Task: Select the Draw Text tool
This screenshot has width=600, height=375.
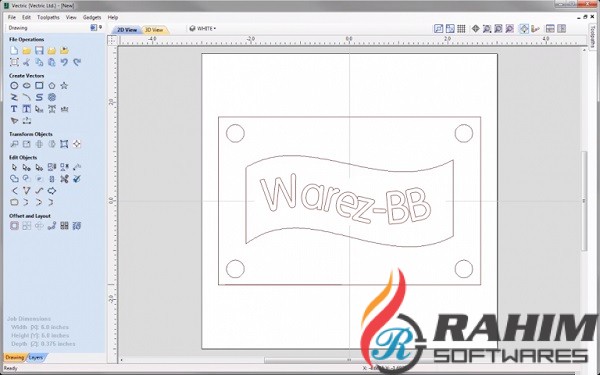Action: click(14, 109)
